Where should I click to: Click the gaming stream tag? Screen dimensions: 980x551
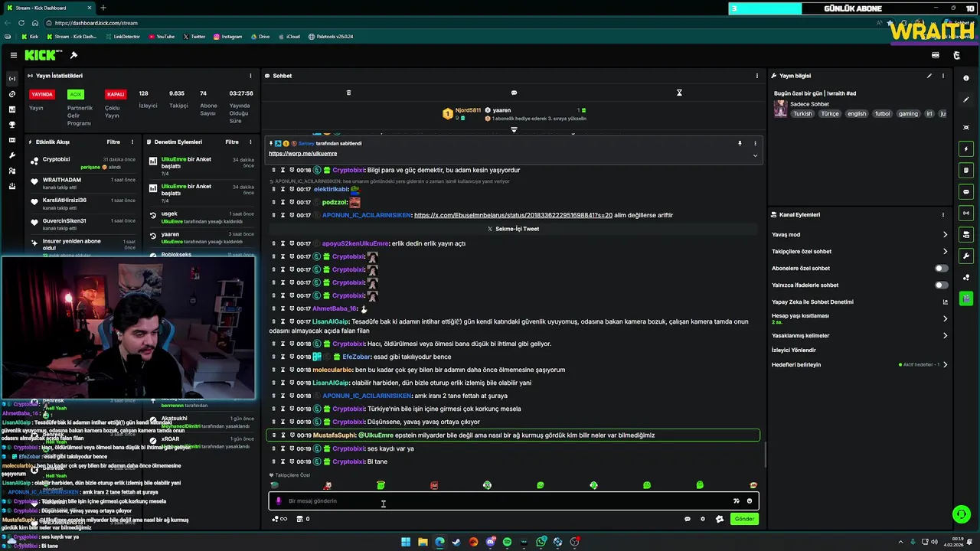(908, 113)
